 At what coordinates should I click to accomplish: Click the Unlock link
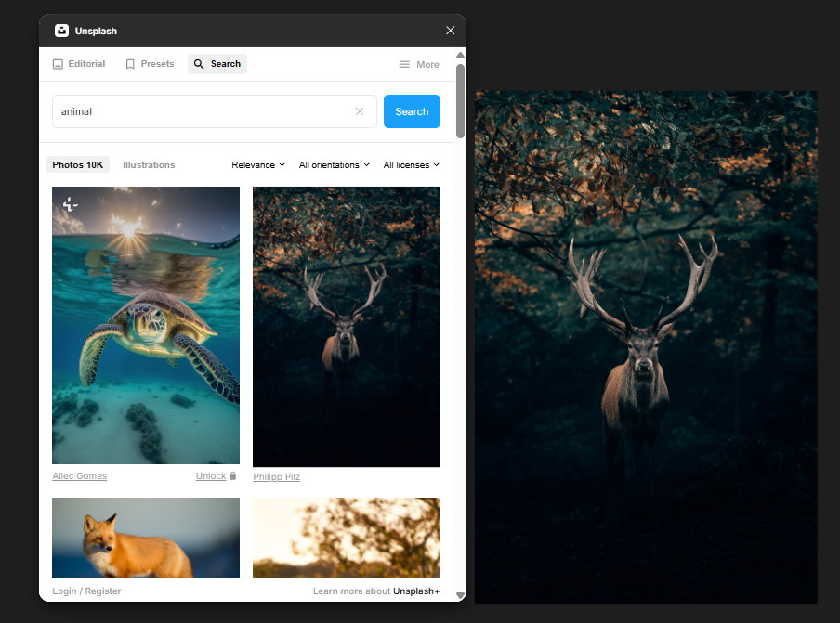pos(211,475)
